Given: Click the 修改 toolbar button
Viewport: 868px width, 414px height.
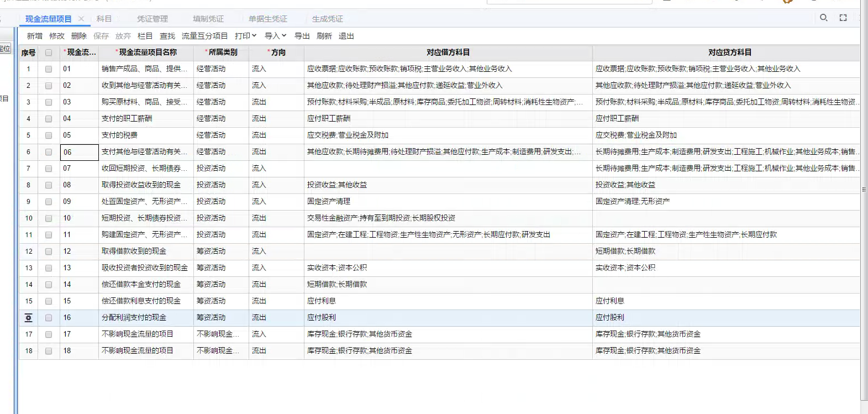Looking at the screenshot, I should pos(57,36).
